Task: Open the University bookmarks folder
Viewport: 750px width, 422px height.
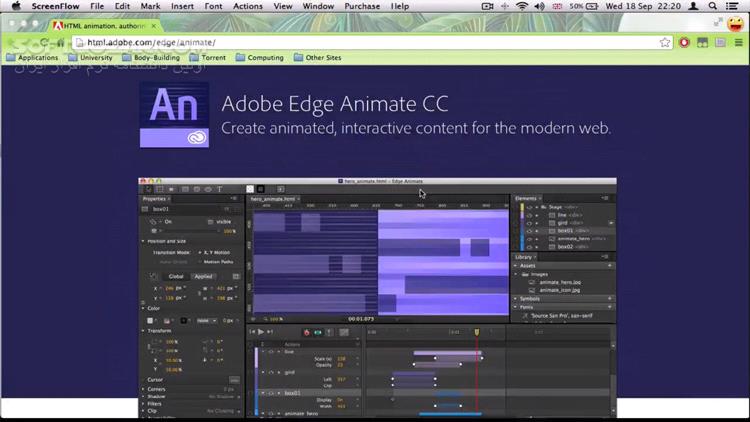Action: pyautogui.click(x=90, y=57)
